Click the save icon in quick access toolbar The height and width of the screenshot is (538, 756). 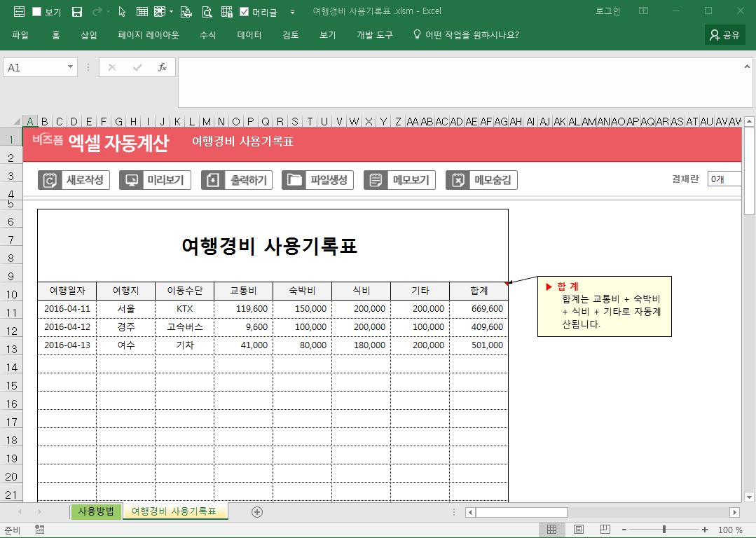(x=77, y=11)
